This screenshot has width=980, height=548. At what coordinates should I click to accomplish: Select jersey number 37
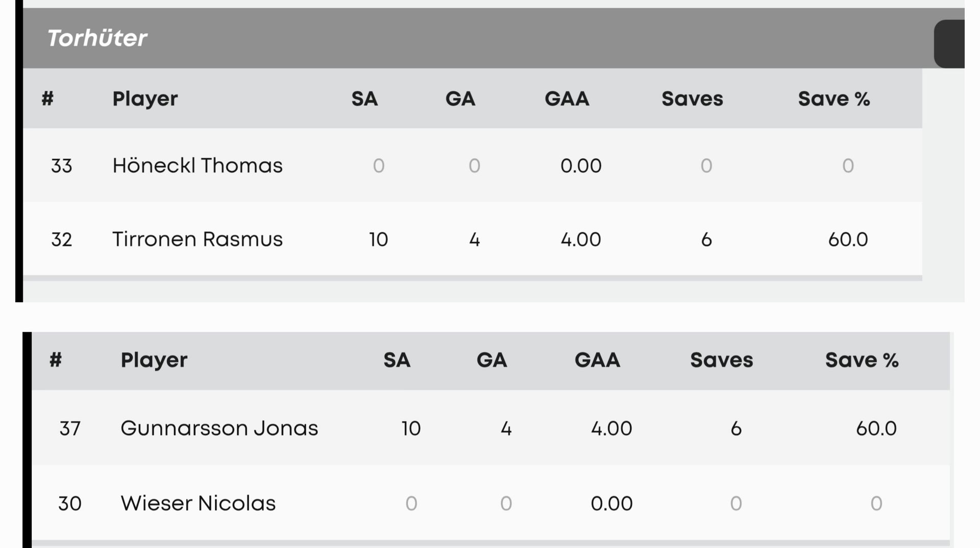click(x=70, y=428)
